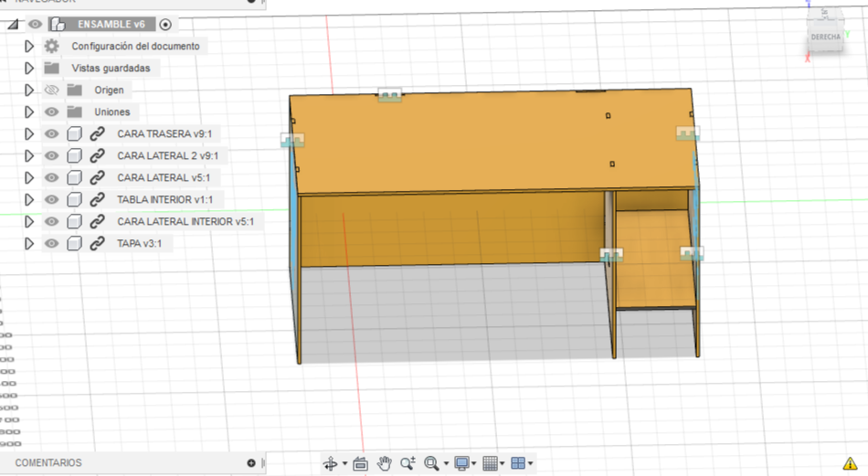The height and width of the screenshot is (476, 868).
Task: Open the zoom fit dropdown arrow
Action: tap(446, 464)
